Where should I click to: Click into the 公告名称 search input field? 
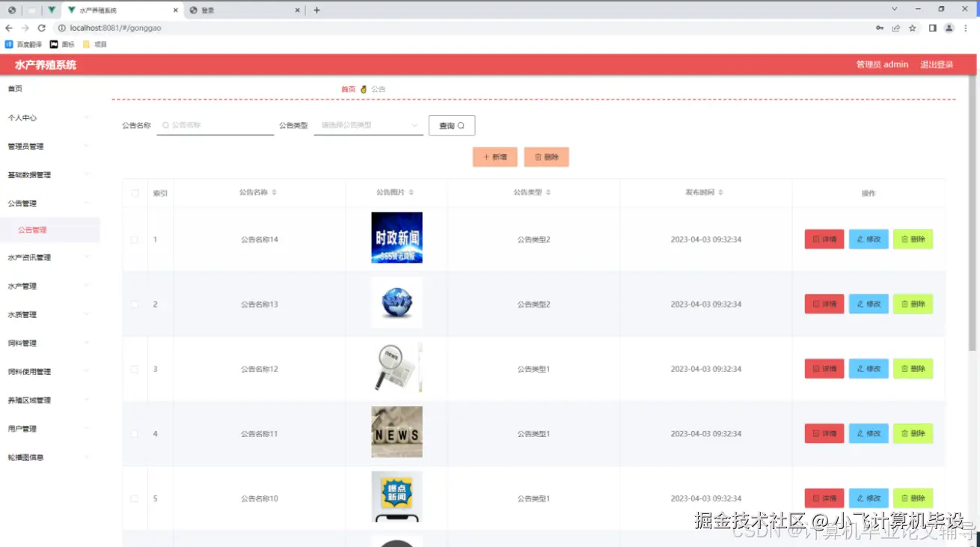(215, 125)
